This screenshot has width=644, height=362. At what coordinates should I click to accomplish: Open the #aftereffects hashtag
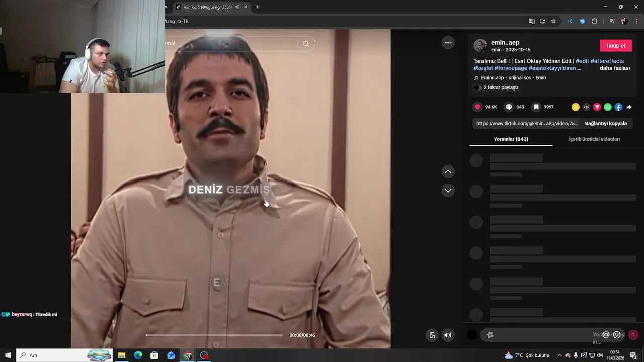pyautogui.click(x=607, y=61)
